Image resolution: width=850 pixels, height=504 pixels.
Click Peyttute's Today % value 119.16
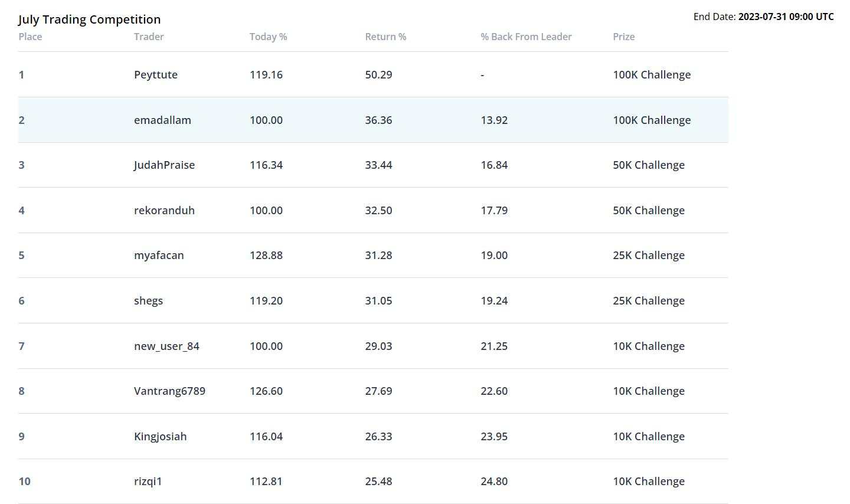(x=266, y=75)
